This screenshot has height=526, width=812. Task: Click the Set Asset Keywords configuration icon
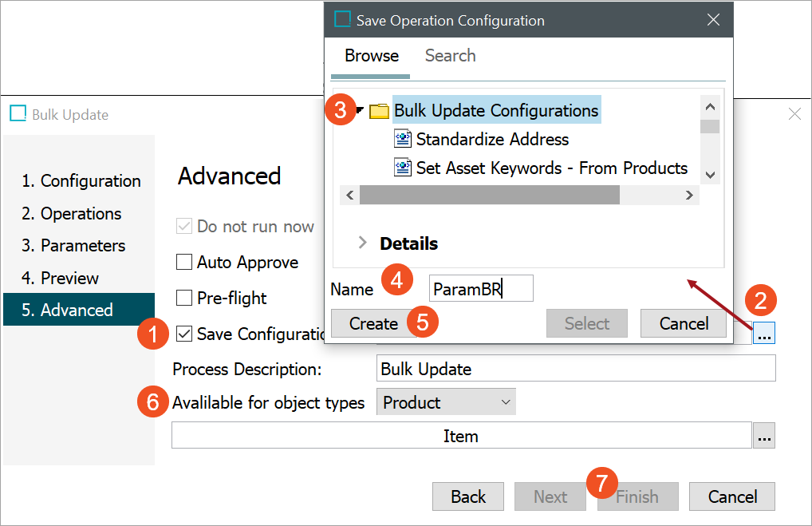point(402,168)
